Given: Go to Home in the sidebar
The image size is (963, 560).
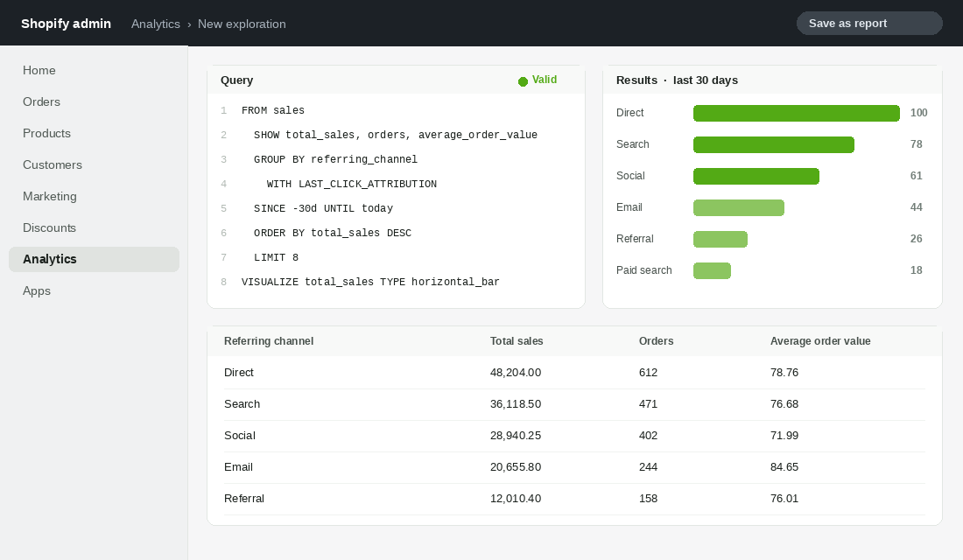Looking at the screenshot, I should click(x=94, y=71).
